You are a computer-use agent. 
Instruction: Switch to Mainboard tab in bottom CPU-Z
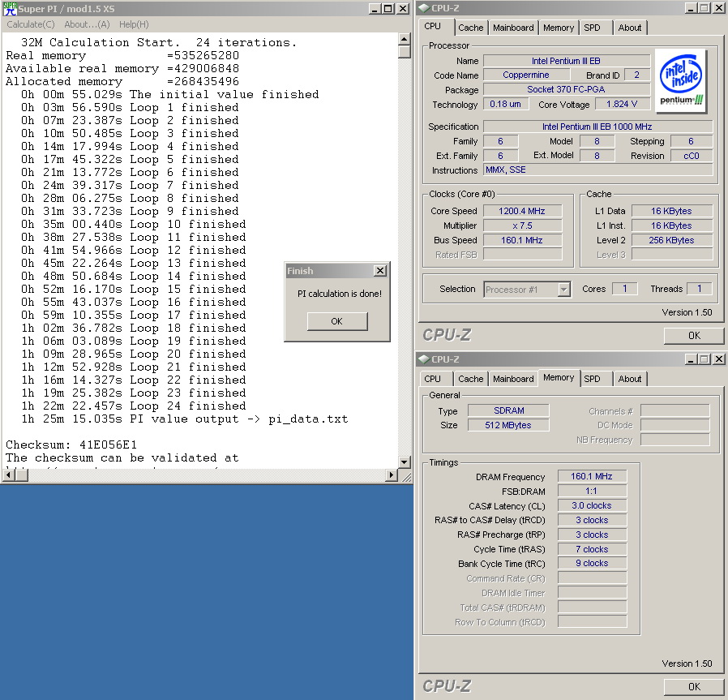tap(513, 379)
